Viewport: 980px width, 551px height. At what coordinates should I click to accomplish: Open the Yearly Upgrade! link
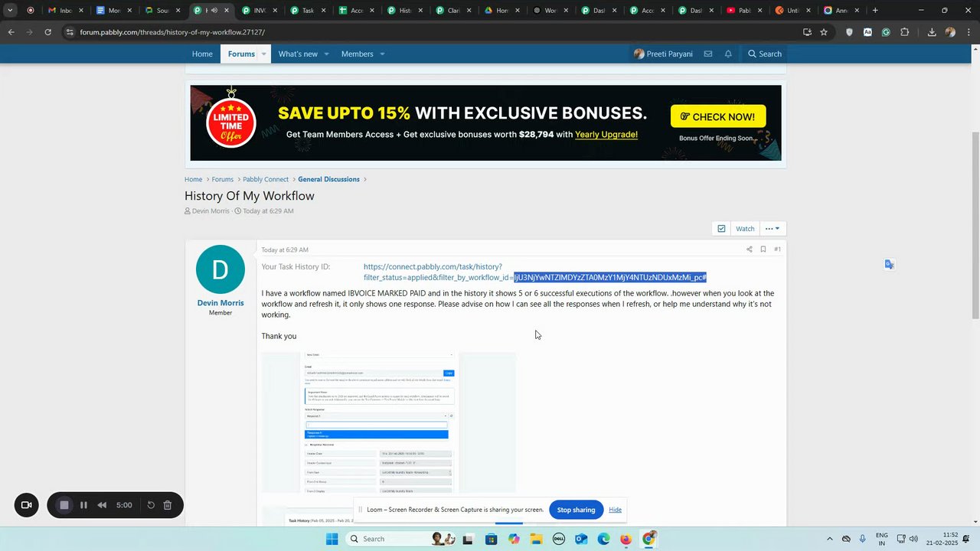(606, 135)
